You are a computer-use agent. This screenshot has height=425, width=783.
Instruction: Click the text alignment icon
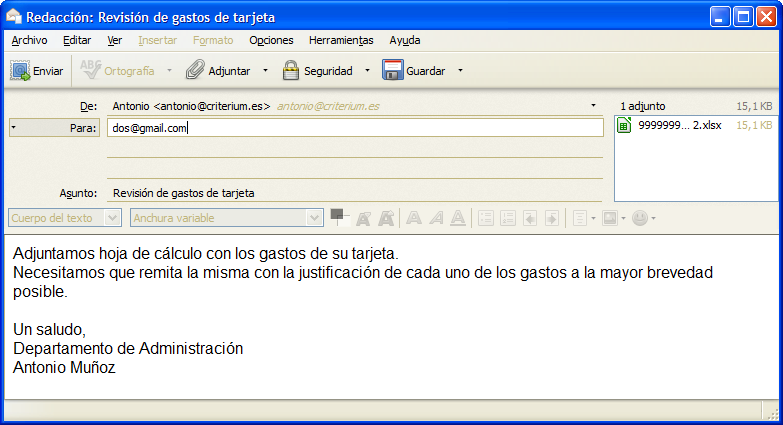point(579,218)
